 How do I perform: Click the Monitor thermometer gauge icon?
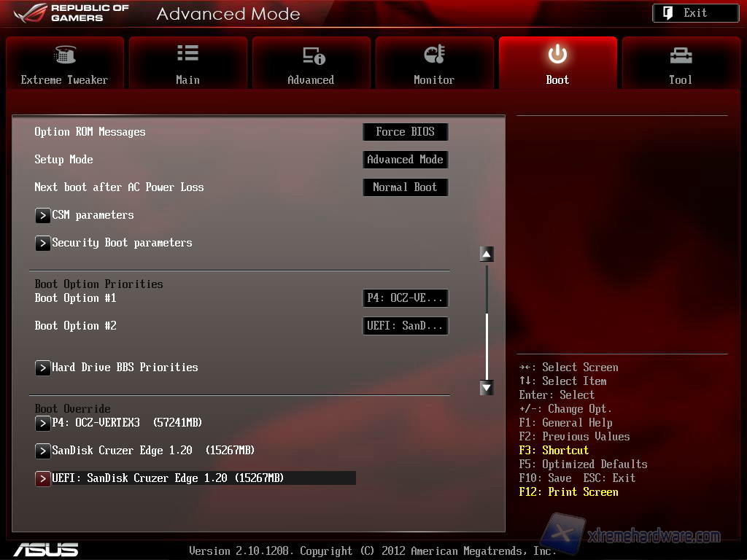434,55
